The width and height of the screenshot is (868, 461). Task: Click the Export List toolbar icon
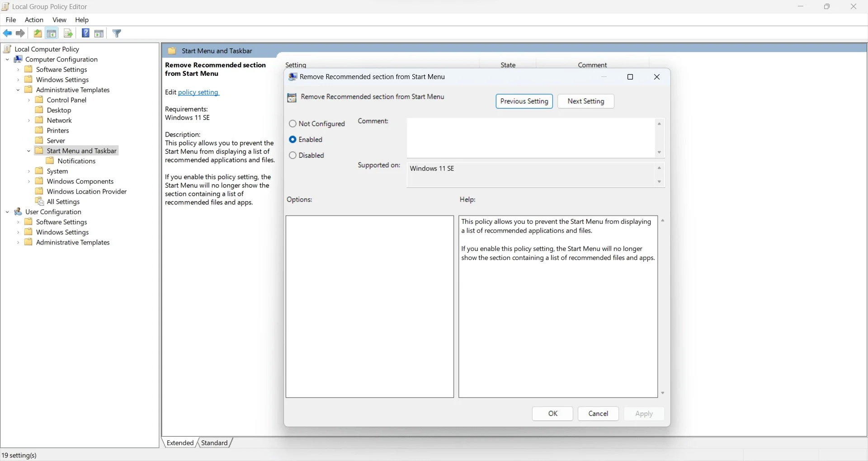coord(68,33)
